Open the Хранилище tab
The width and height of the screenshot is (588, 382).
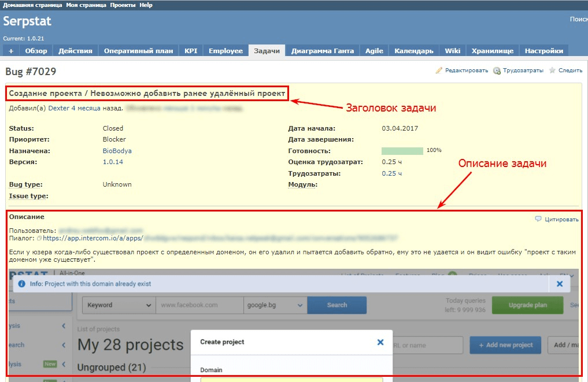(493, 51)
